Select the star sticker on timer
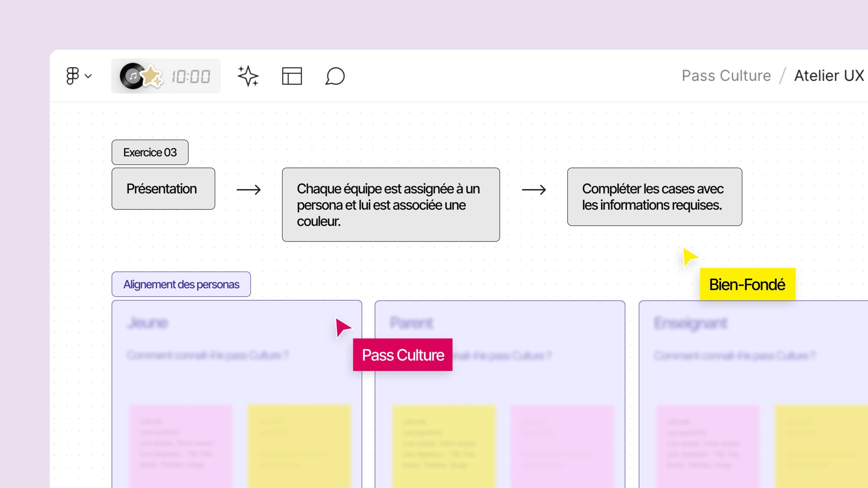868x488 pixels. 152,76
